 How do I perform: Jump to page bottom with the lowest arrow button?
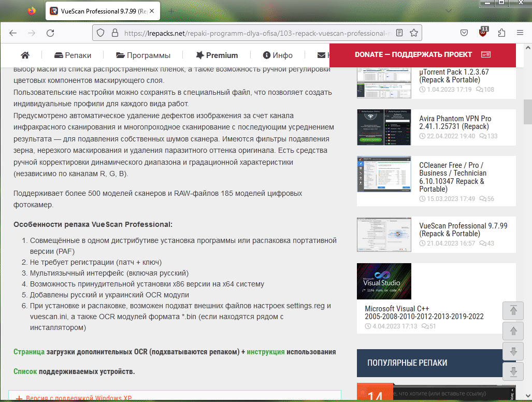tap(513, 372)
